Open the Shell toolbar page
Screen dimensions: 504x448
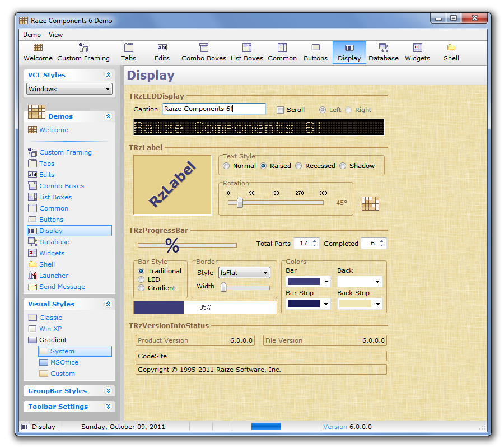(x=451, y=53)
